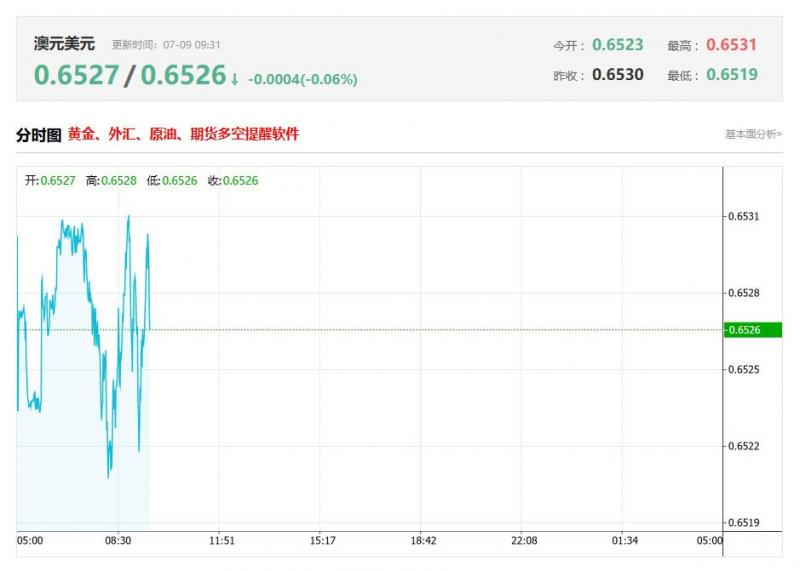Viewport: 800px width, 571px height.
Task: Click the chart's 低:0.6526 readout
Action: click(172, 181)
